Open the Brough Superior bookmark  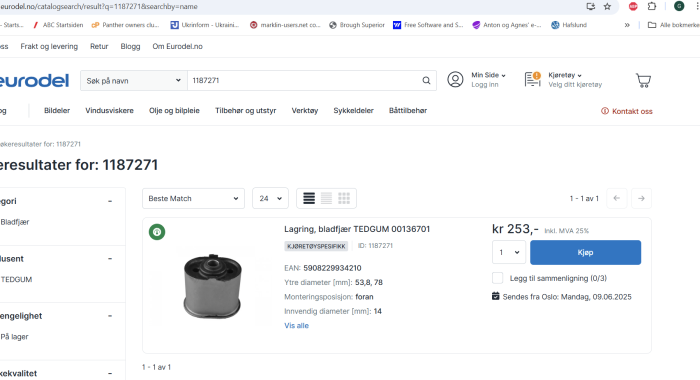357,25
